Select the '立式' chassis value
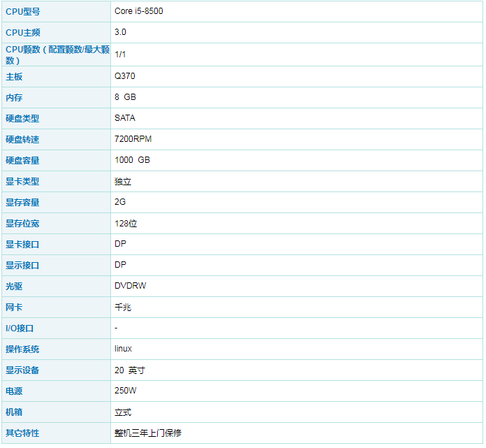 (x=123, y=412)
